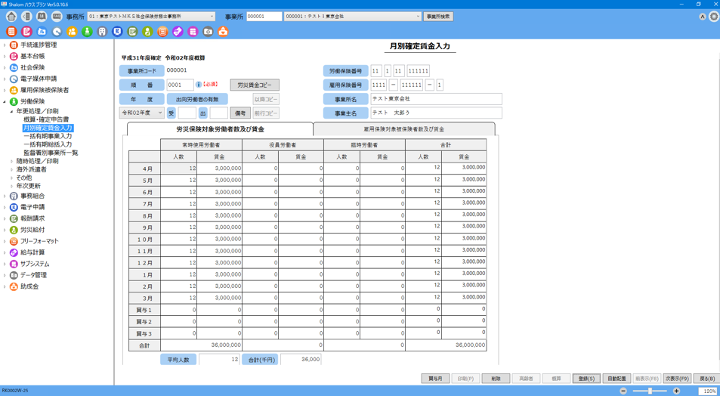
Task: Open the 事務所 office selection dropdown
Action: tap(150, 16)
